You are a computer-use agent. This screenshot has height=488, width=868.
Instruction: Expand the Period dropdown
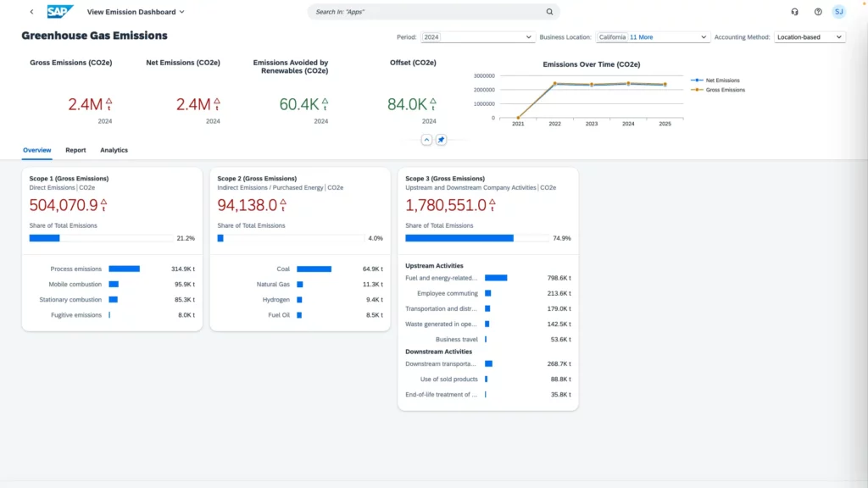click(530, 37)
